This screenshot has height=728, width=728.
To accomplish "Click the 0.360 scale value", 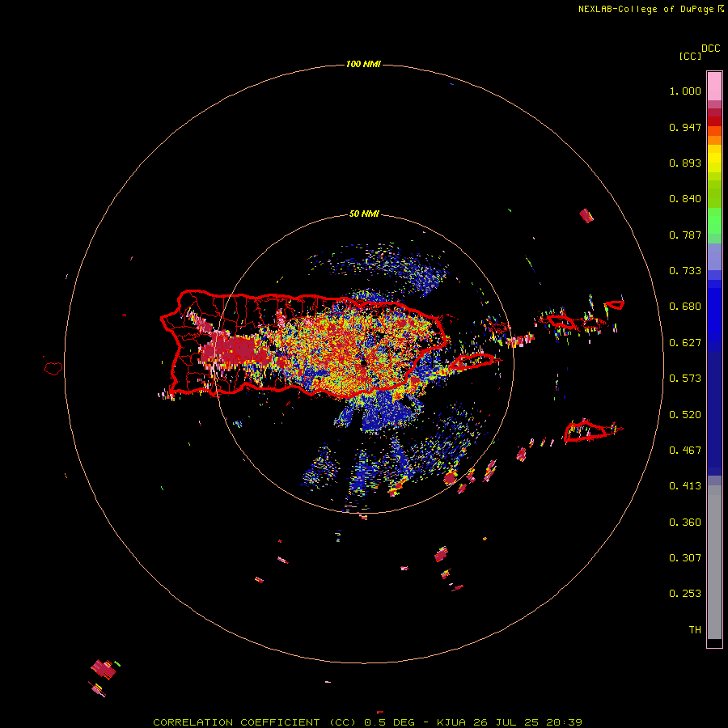I will [x=685, y=523].
